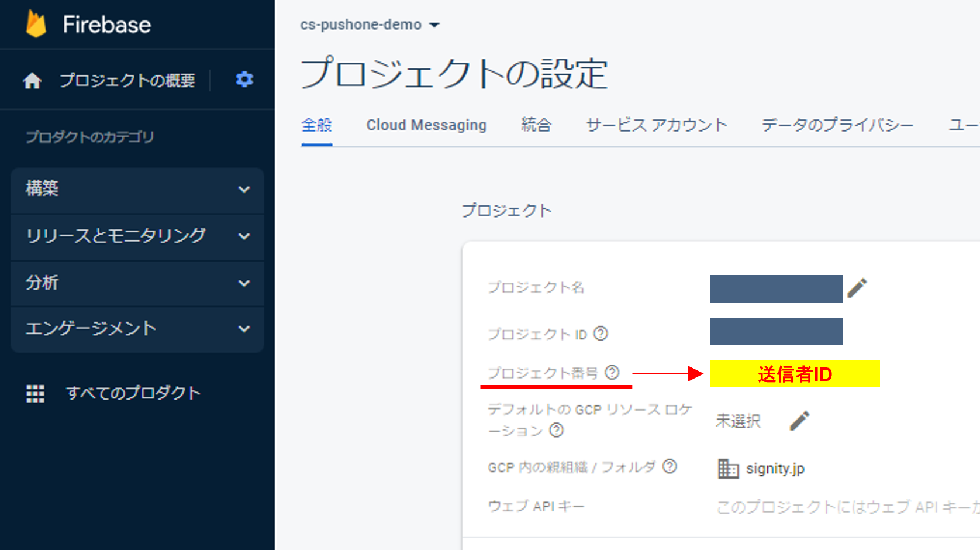
Task: Open データのプライバシー tab
Action: coord(837,125)
